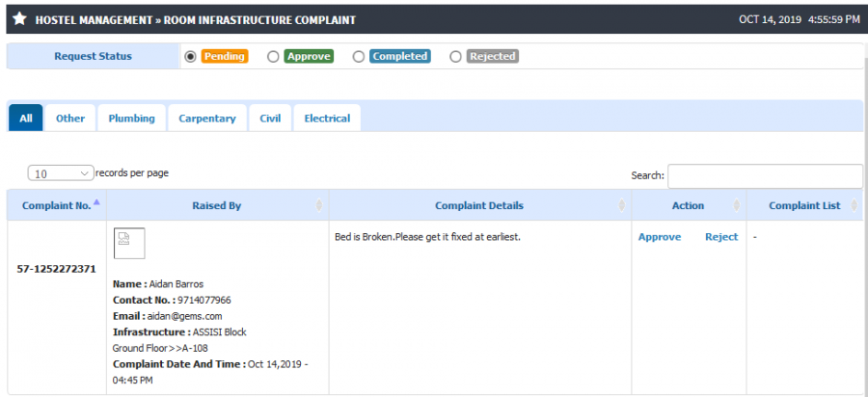Click sort icon in Complaint Details column
The width and height of the screenshot is (868, 397).
[622, 205]
